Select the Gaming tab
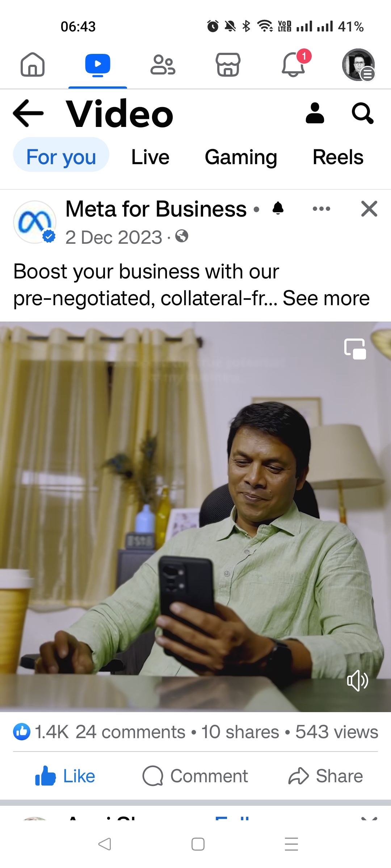Screen dimensions: 391x868 pyautogui.click(x=241, y=157)
